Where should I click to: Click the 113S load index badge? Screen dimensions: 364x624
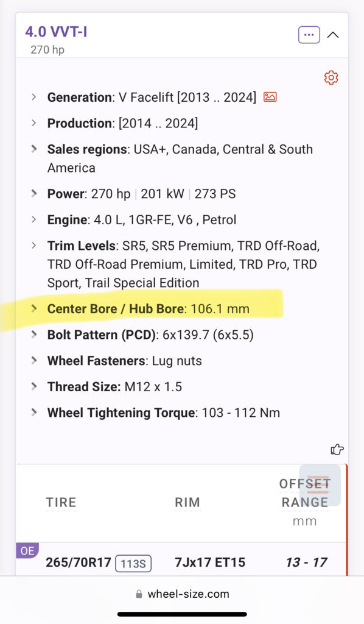(x=133, y=564)
